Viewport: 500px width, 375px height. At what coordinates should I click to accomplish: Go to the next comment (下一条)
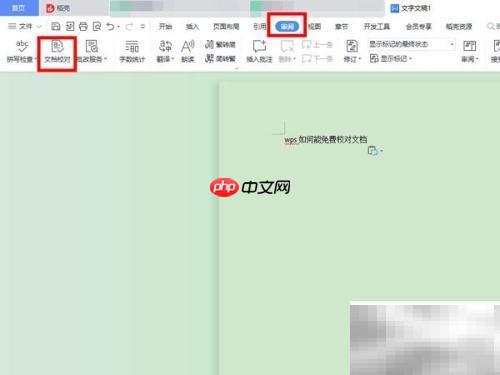(x=317, y=59)
